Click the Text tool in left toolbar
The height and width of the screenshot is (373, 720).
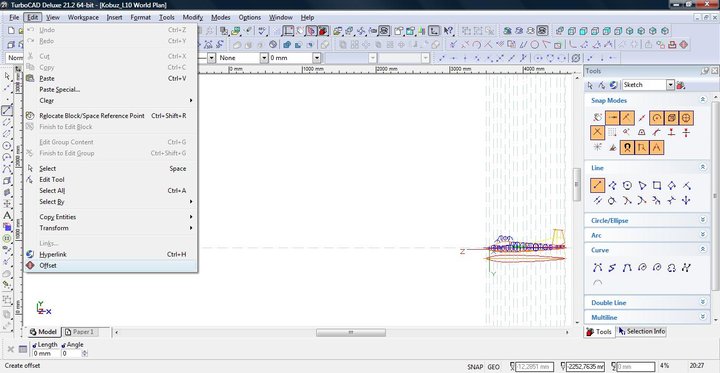[7, 215]
